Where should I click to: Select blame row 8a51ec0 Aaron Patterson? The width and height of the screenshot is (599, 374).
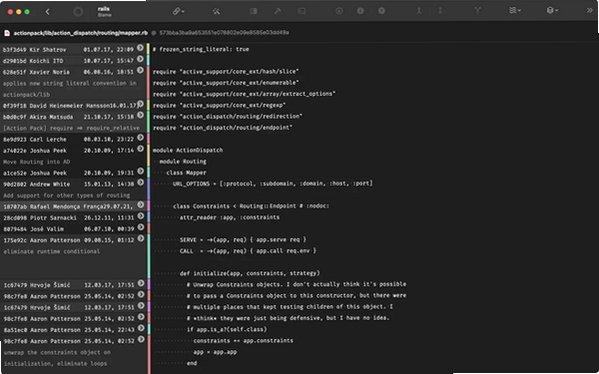point(73,330)
